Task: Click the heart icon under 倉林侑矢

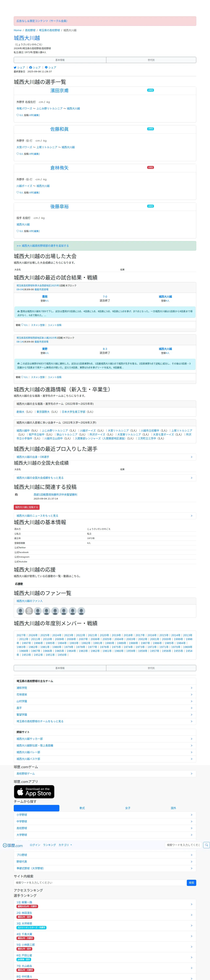Action: coord(17,193)
